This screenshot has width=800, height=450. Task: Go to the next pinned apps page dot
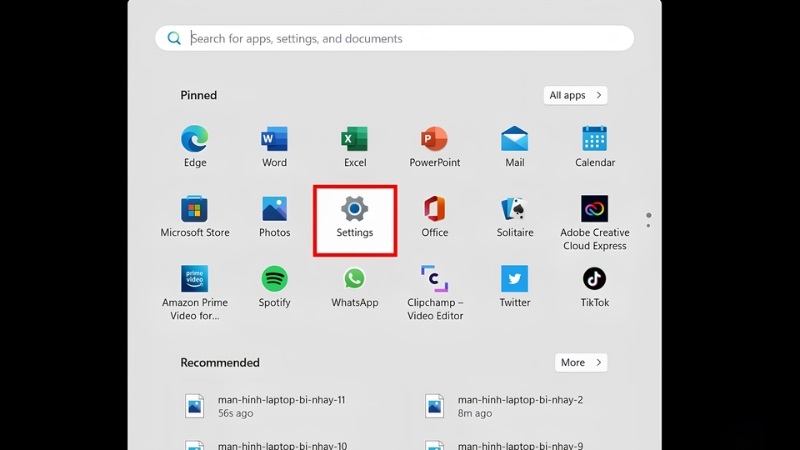[x=648, y=226]
